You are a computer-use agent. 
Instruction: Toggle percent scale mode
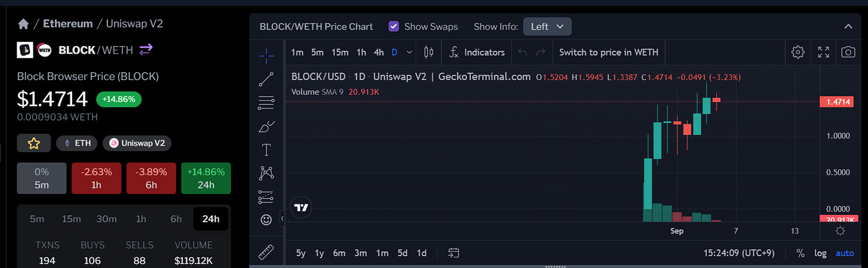[x=801, y=253]
